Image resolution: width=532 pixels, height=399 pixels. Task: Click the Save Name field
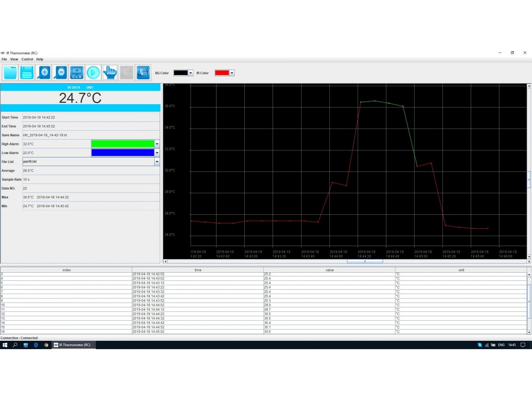pyautogui.click(x=91, y=135)
